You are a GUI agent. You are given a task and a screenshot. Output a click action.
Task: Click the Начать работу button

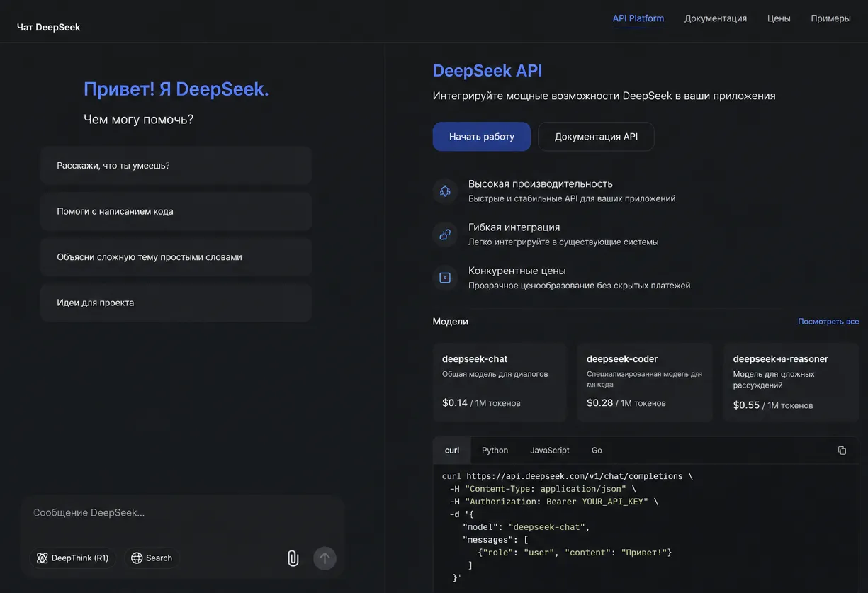point(482,137)
